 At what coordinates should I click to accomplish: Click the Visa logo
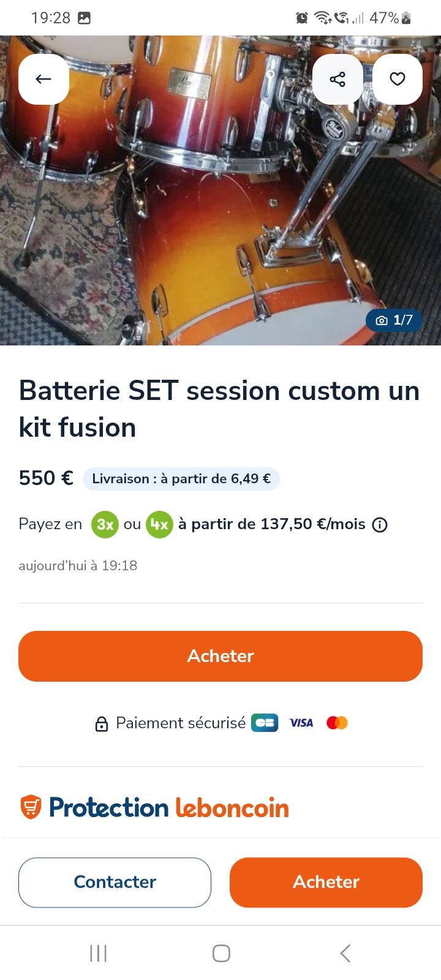tap(301, 723)
